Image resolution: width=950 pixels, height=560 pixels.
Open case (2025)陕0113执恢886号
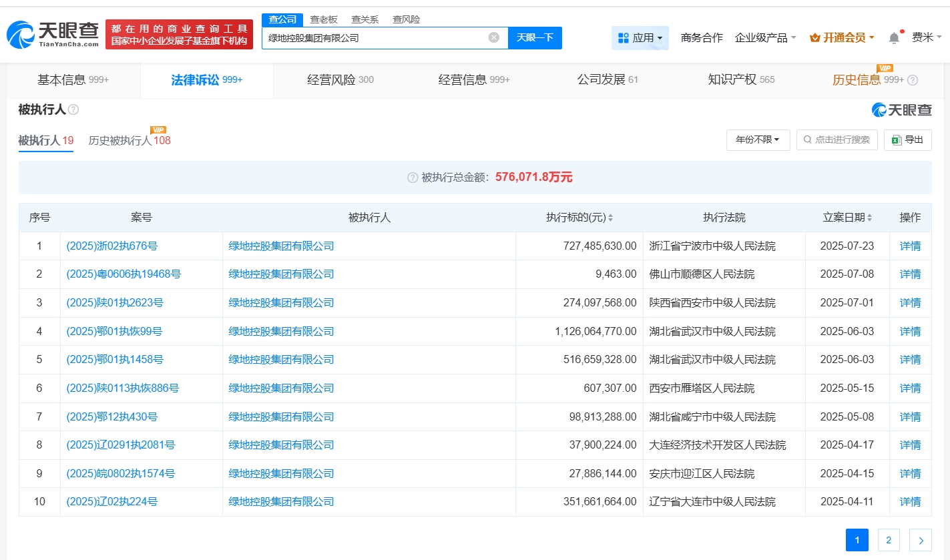[123, 388]
